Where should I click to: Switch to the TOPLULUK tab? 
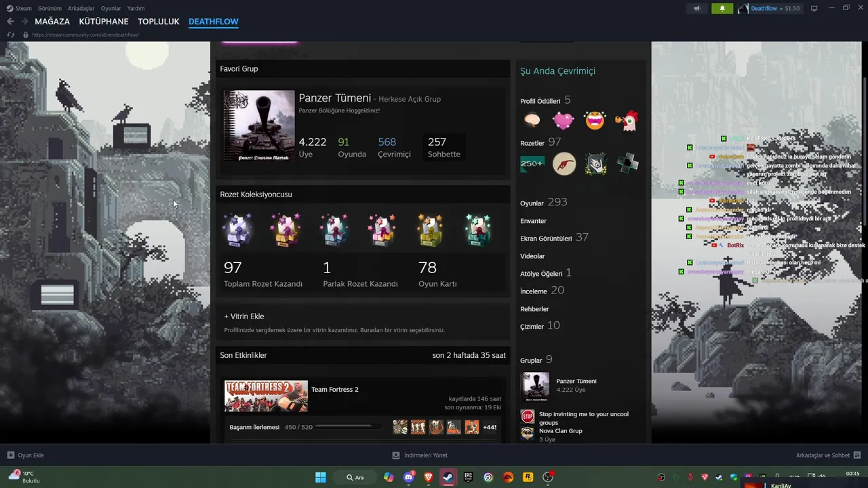tap(159, 22)
